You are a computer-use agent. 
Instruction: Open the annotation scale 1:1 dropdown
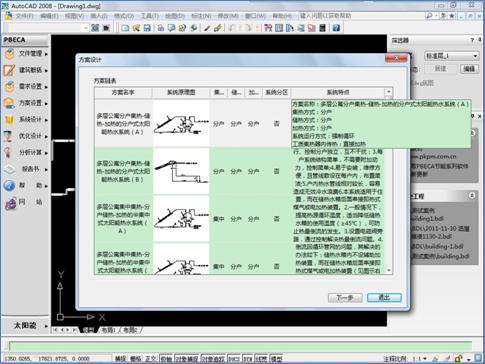coord(420,359)
